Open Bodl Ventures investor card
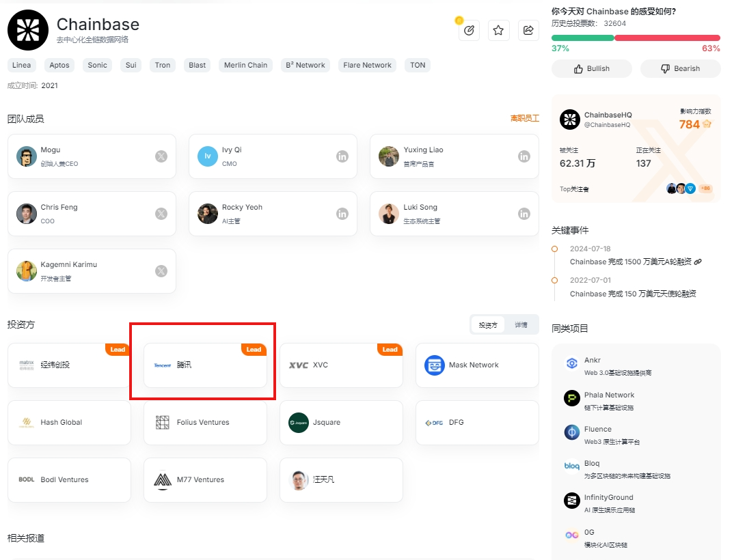747x560 pixels. [69, 480]
